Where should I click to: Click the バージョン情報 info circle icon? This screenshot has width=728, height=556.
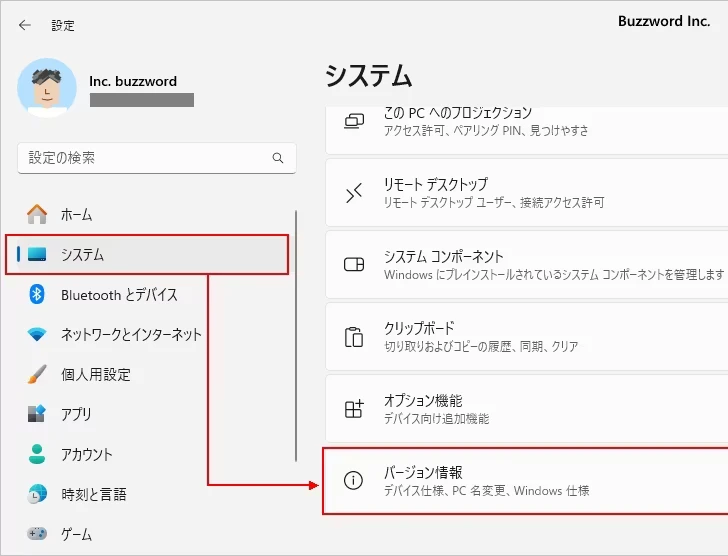click(353, 480)
